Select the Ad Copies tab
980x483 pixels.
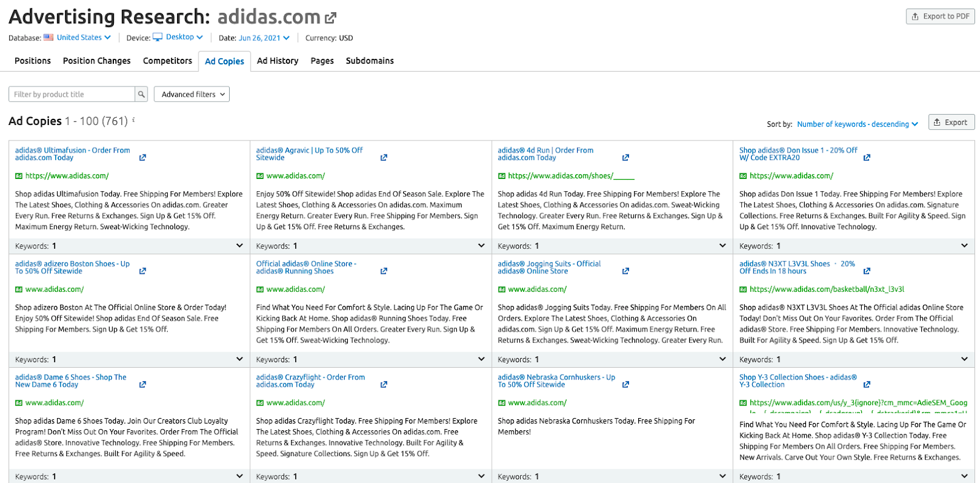coord(224,61)
